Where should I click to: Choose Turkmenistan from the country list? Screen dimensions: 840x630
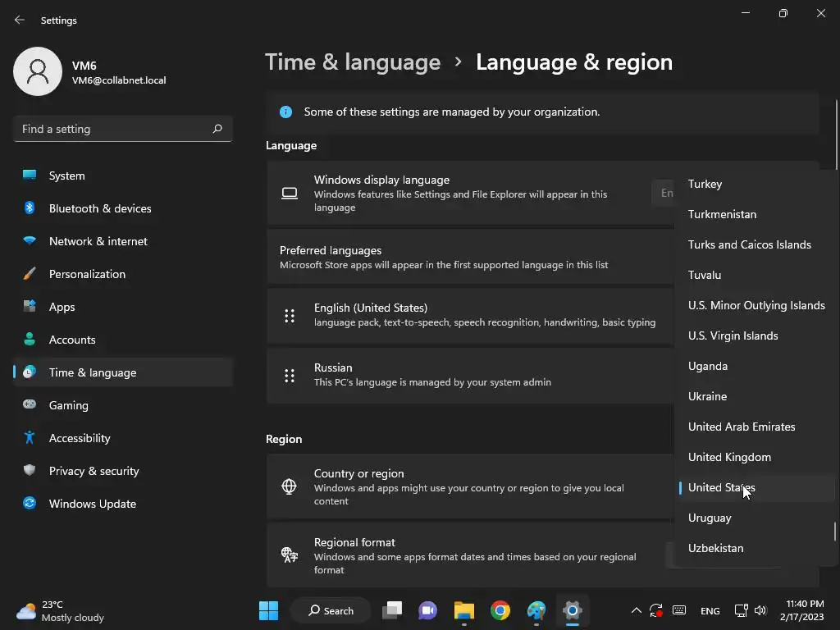pyautogui.click(x=755, y=214)
